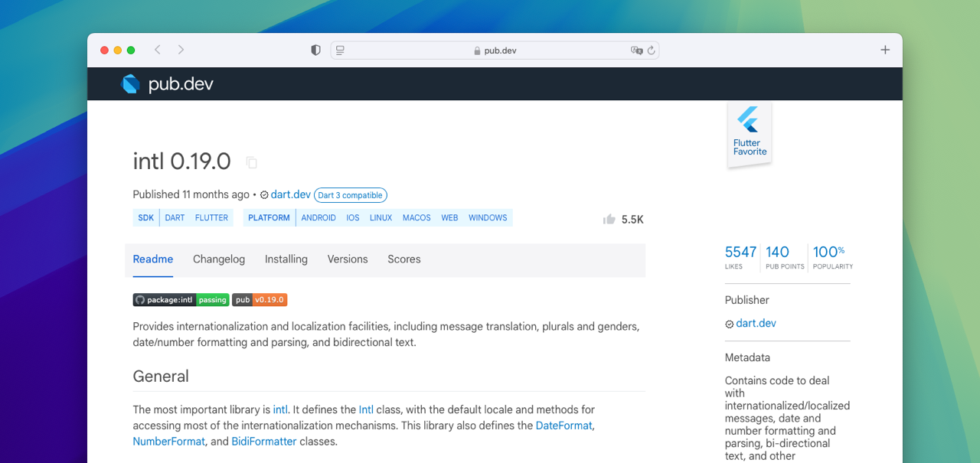Click the PLATFORM tag label
The width and height of the screenshot is (980, 463).
point(269,218)
